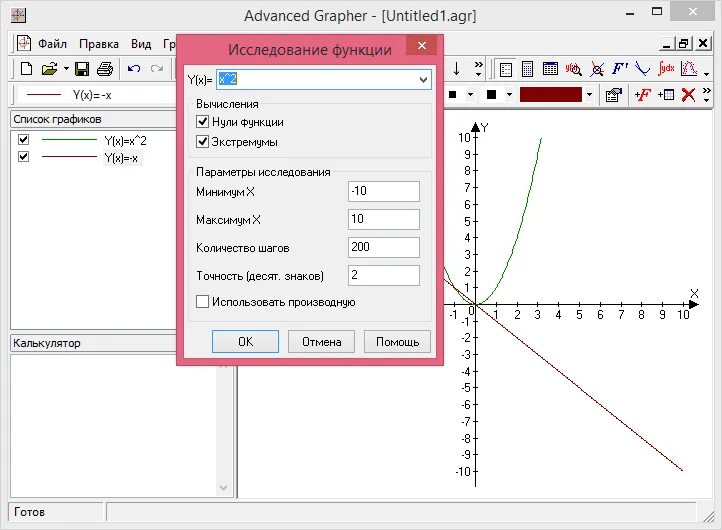Open the table of values icon
Viewport: 722px width, 530px height.
(x=550, y=69)
